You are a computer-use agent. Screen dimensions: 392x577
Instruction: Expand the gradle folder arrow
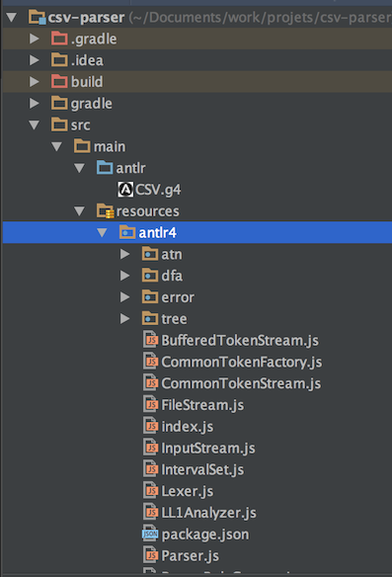35,104
